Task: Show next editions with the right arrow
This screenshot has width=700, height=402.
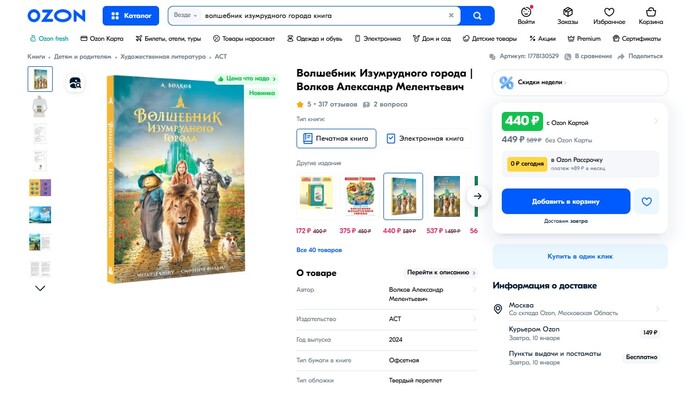Action: [x=478, y=196]
